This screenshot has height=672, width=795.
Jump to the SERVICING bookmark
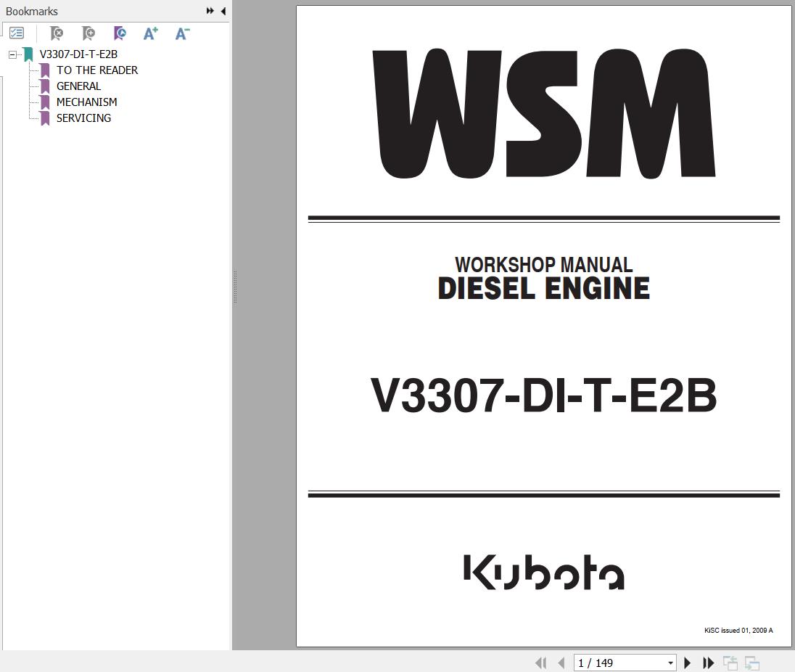[x=83, y=118]
